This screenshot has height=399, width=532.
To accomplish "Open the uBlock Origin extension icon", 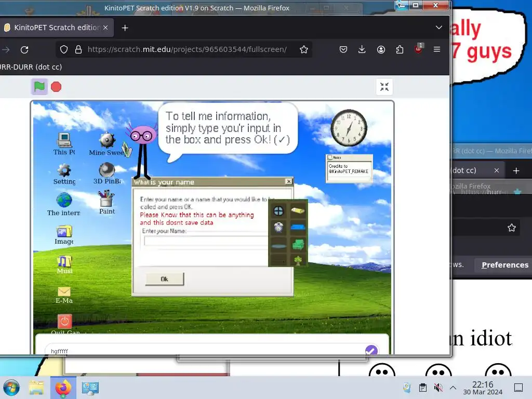I will pyautogui.click(x=418, y=49).
